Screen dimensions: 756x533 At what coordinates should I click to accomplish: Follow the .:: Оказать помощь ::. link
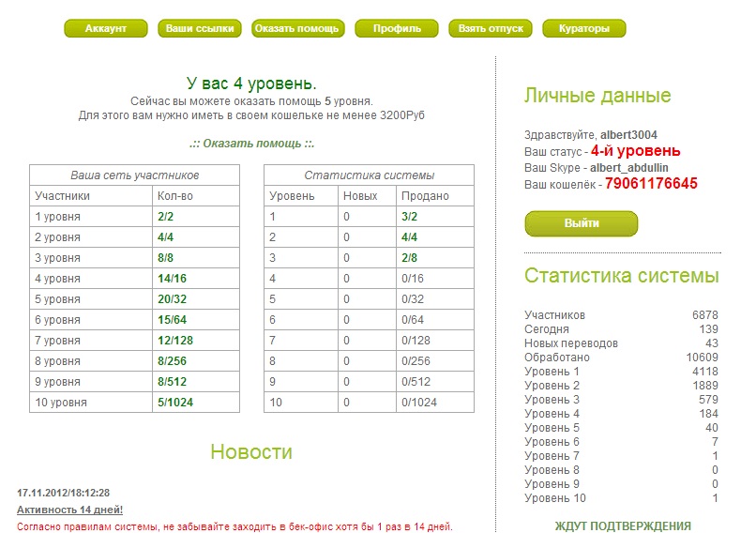point(251,144)
